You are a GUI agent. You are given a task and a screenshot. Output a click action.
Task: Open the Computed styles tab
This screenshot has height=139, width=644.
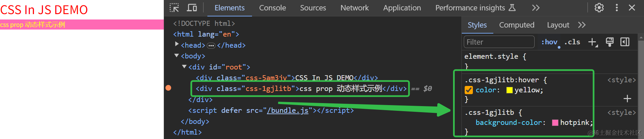pos(516,25)
